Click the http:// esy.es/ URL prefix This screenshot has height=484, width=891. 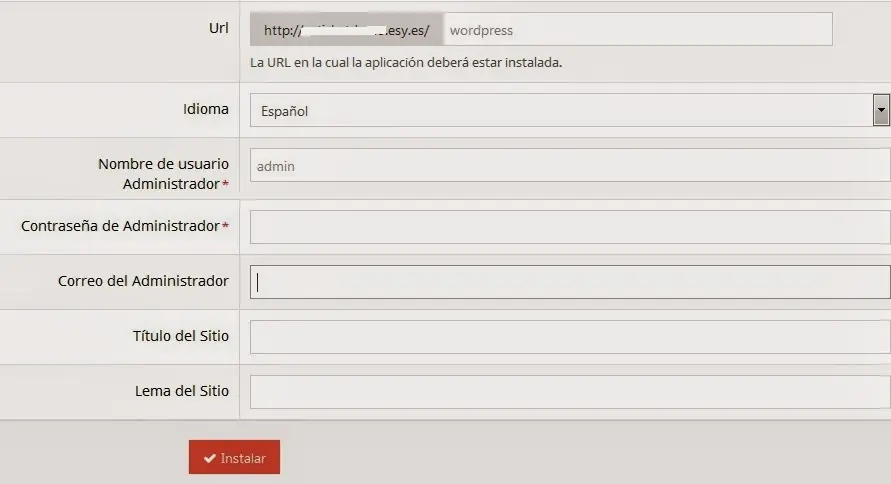pos(347,30)
